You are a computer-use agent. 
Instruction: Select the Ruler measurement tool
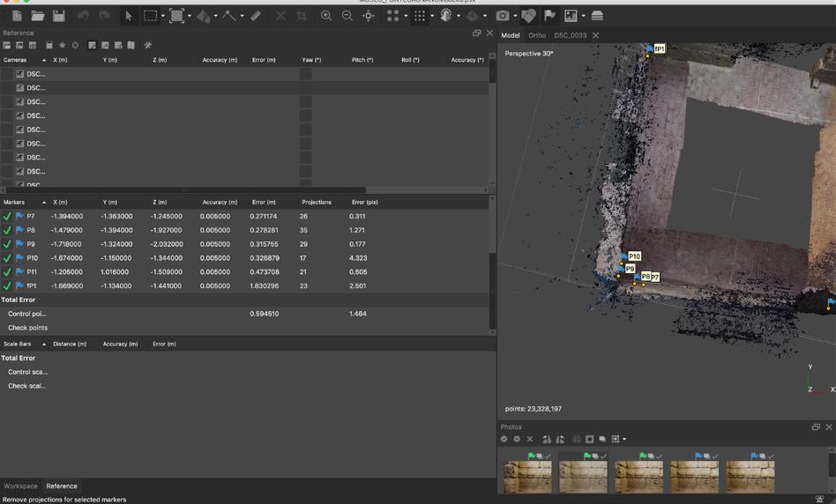tap(256, 16)
